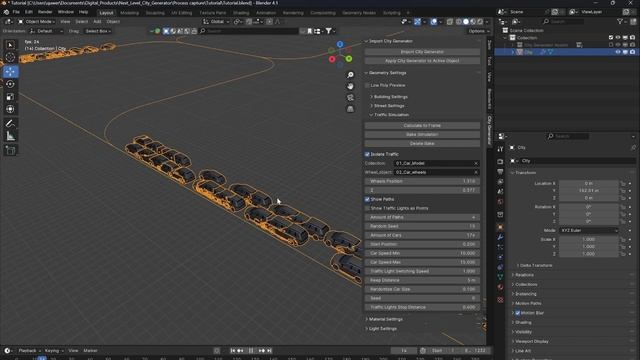The image size is (640, 360).
Task: Select the Measure tool
Action: tap(10, 136)
